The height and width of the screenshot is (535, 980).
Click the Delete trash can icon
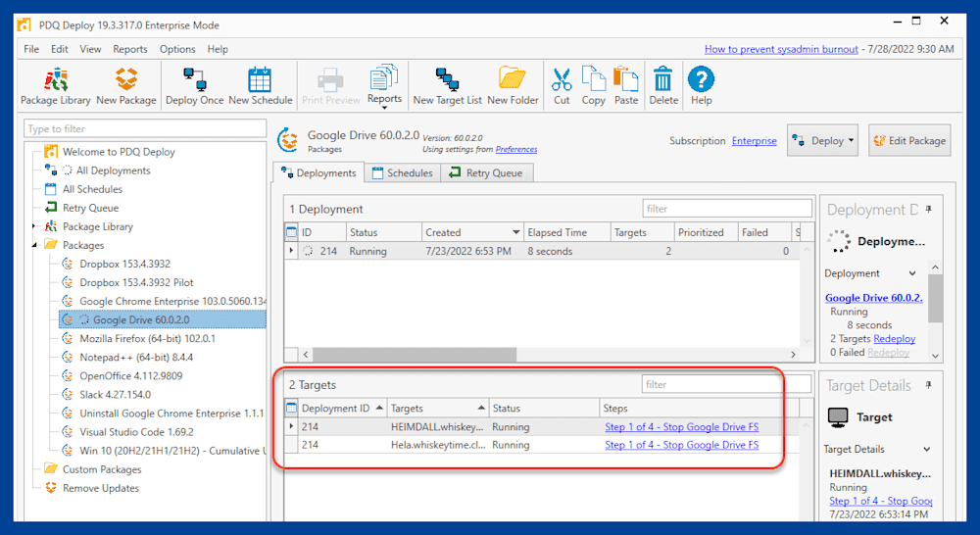[x=663, y=86]
